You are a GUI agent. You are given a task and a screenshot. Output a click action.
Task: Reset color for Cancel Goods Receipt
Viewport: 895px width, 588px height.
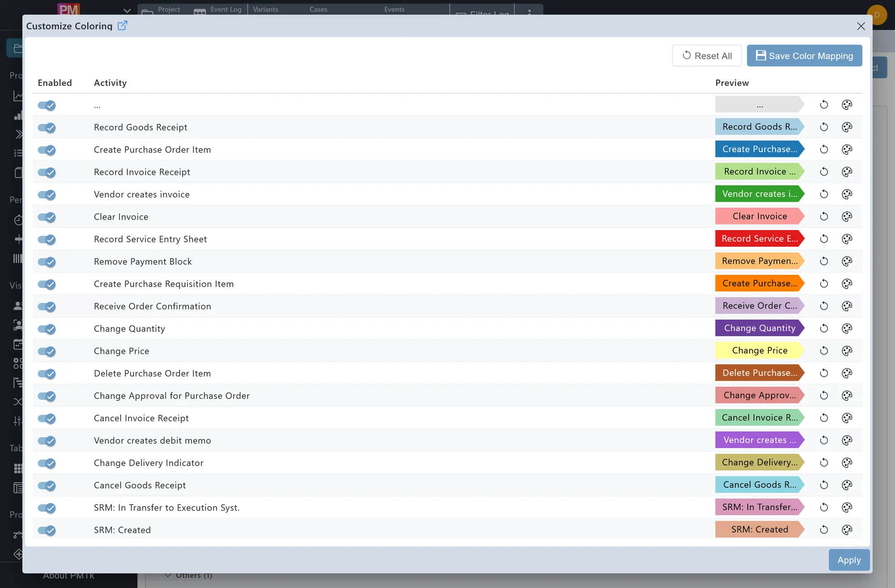pos(824,485)
